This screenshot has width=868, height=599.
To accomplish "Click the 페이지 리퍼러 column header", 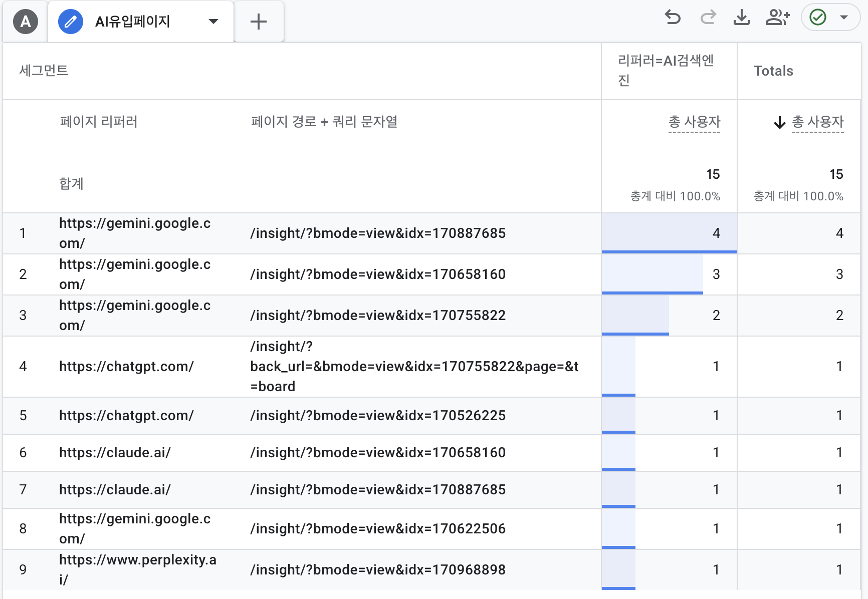I will (x=99, y=122).
